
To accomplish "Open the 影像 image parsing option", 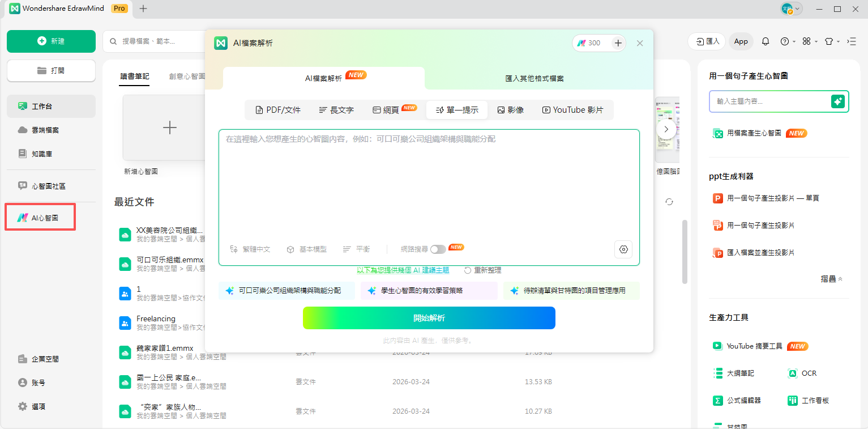I will click(510, 109).
